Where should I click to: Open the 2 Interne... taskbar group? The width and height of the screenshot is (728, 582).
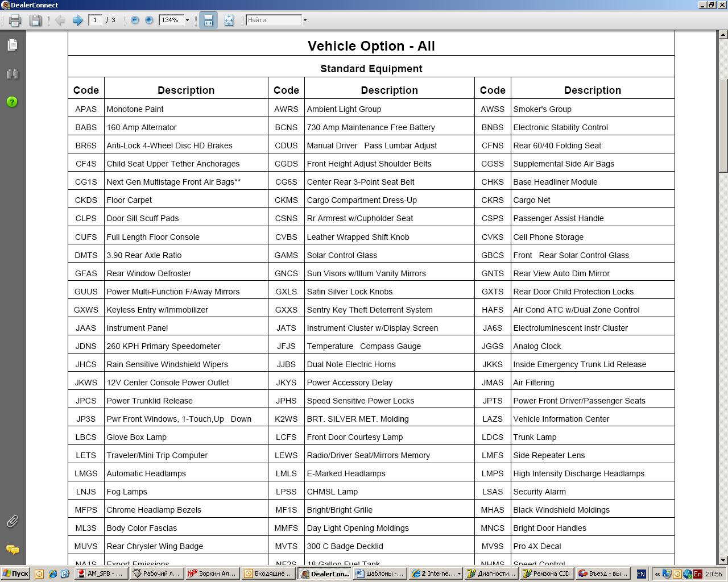(x=435, y=573)
